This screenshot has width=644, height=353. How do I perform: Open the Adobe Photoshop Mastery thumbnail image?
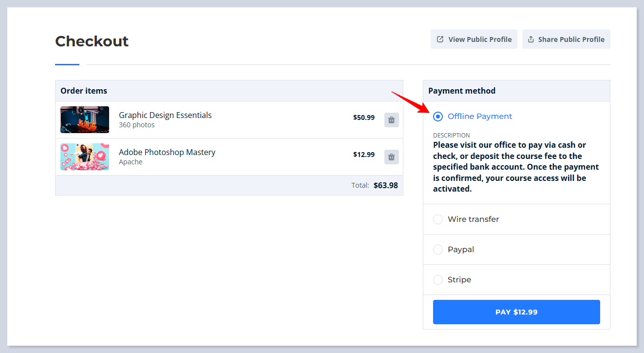click(85, 157)
